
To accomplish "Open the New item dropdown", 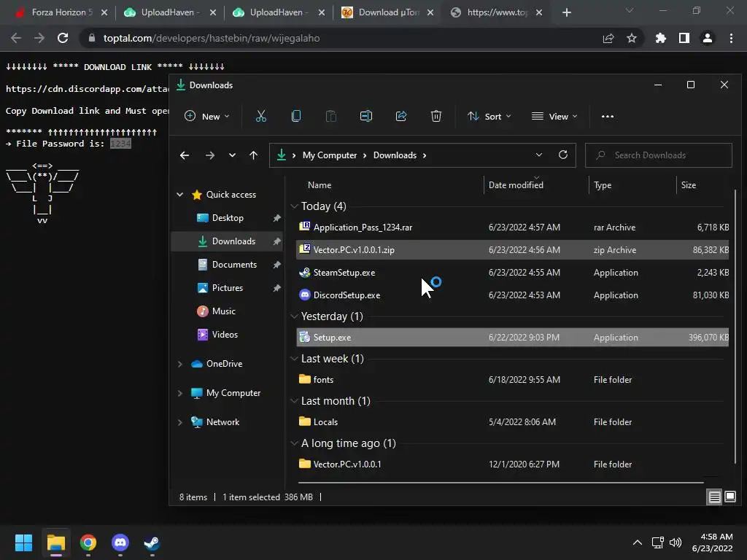I will point(207,116).
